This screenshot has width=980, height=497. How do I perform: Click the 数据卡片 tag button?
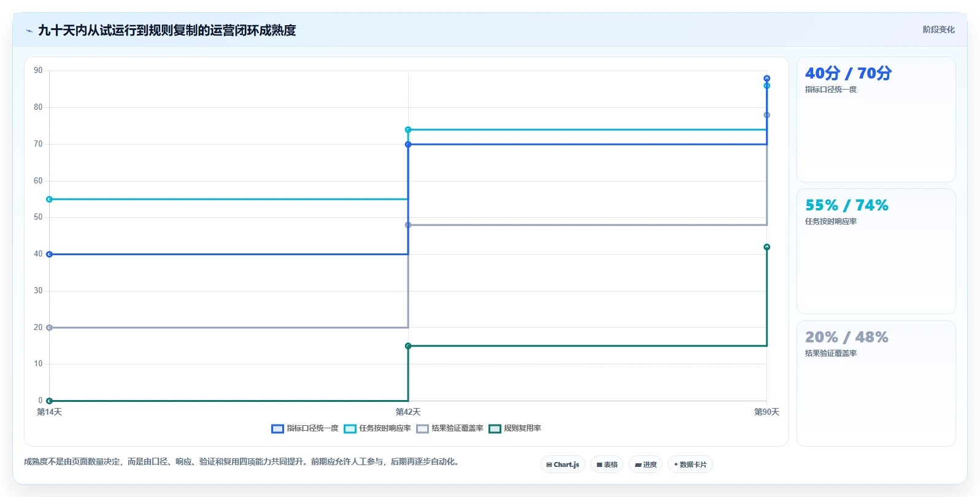pyautogui.click(x=690, y=464)
